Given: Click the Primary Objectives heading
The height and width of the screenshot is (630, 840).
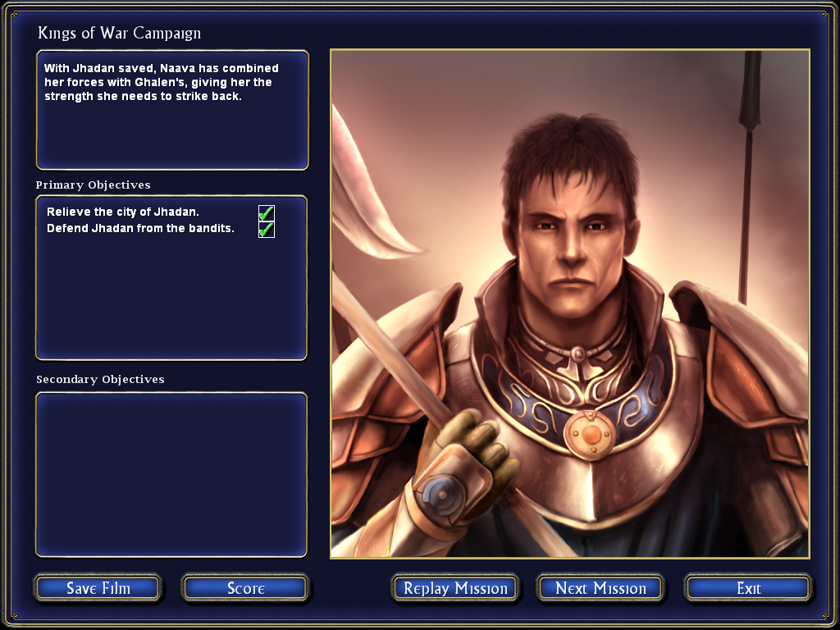Looking at the screenshot, I should pyautogui.click(x=94, y=185).
